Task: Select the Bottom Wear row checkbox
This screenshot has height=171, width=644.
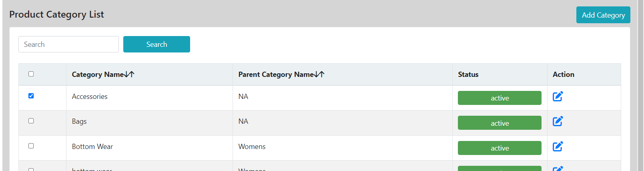Action: point(31,146)
